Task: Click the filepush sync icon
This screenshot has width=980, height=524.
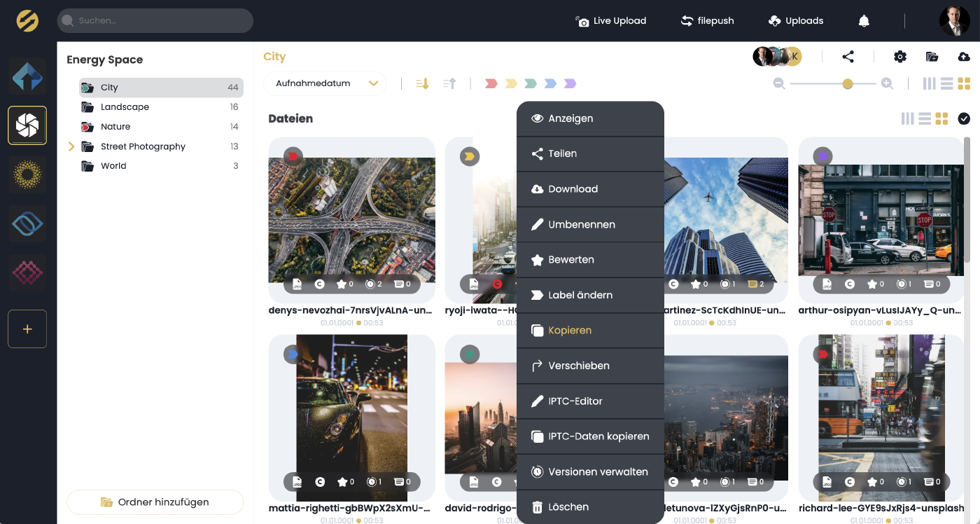Action: [x=687, y=21]
